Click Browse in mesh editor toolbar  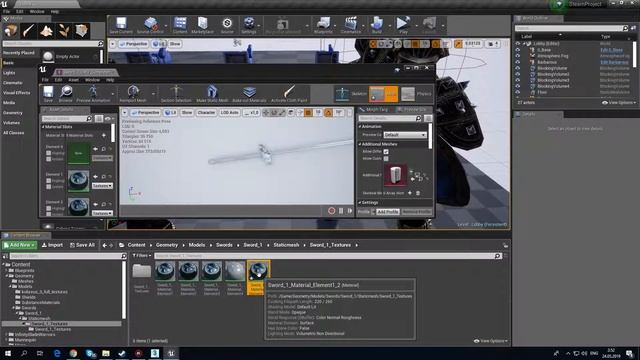[66, 93]
